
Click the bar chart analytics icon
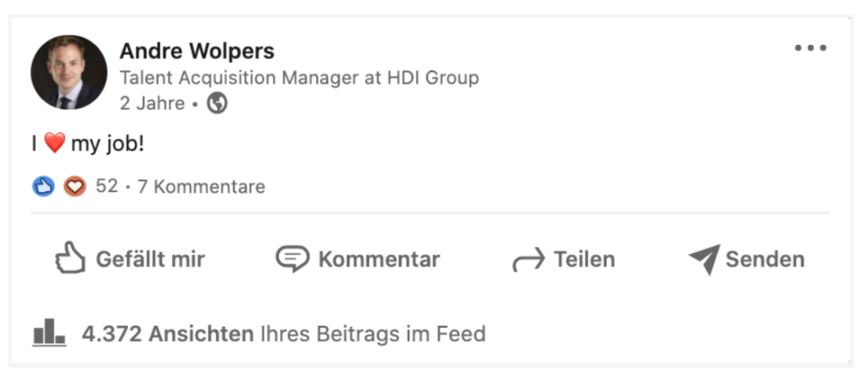pyautogui.click(x=49, y=333)
